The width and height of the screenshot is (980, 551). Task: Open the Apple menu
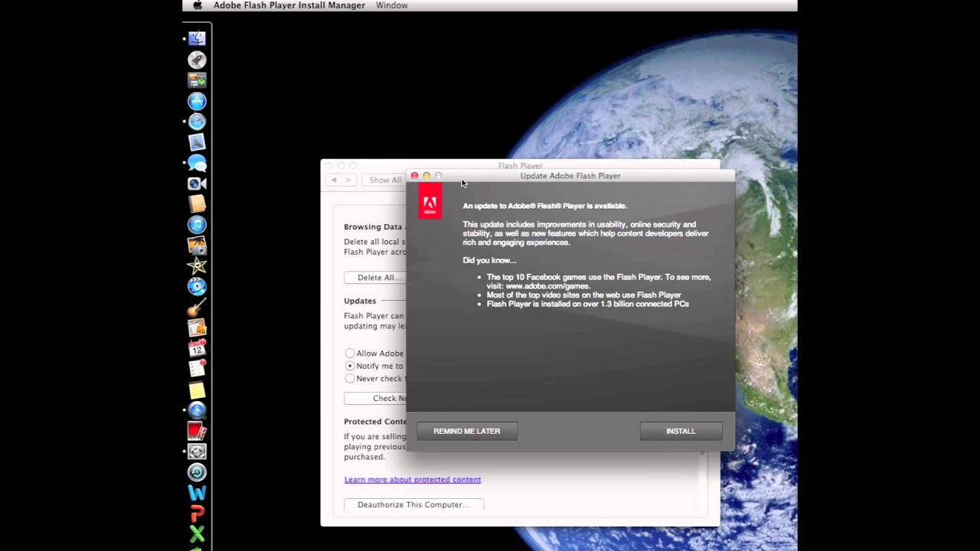click(198, 5)
